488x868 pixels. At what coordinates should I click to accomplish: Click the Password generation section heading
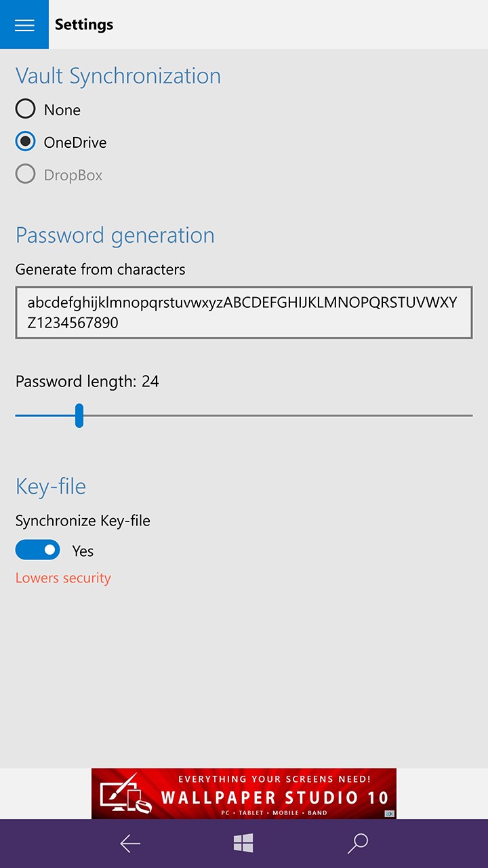[115, 235]
